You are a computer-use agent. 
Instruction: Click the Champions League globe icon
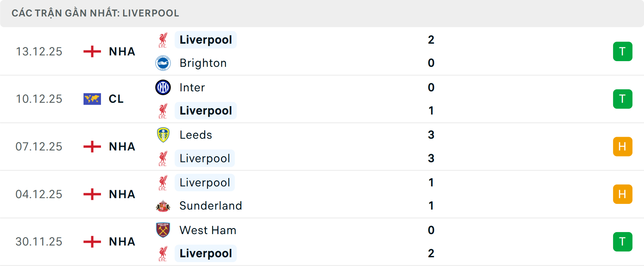[x=92, y=99]
